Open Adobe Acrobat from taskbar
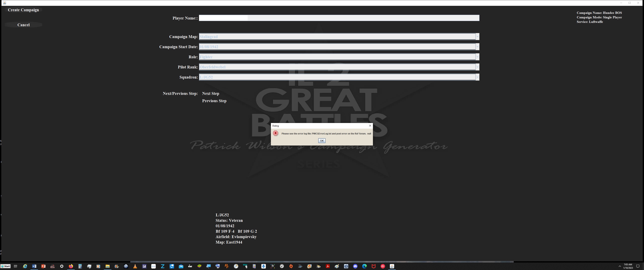Viewport: 644px width, 270px height. point(327,266)
